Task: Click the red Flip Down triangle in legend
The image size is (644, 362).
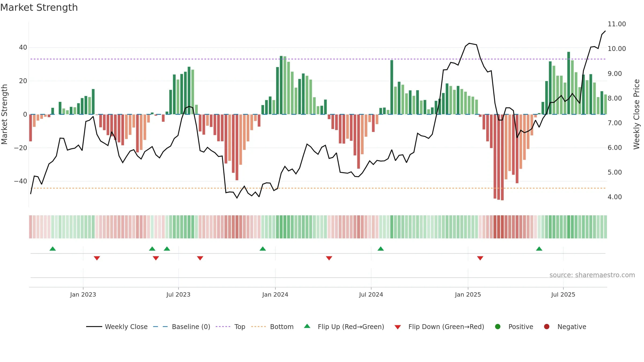Action: tap(398, 327)
